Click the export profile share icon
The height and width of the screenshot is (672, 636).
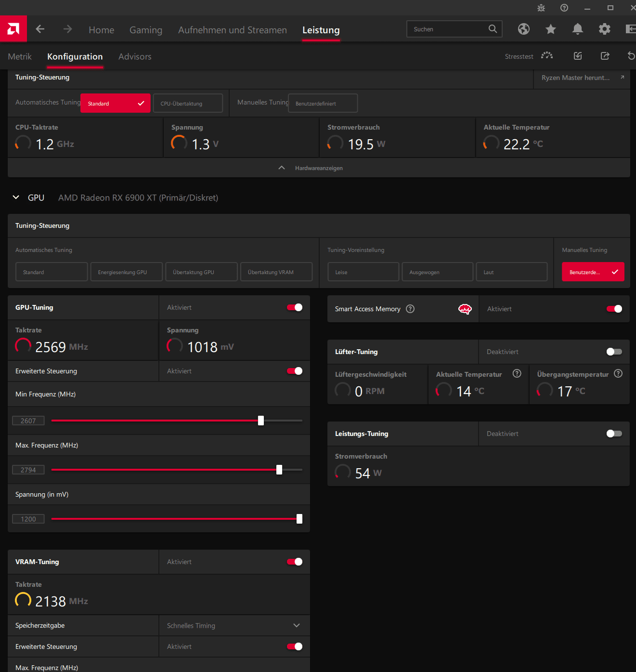(605, 56)
